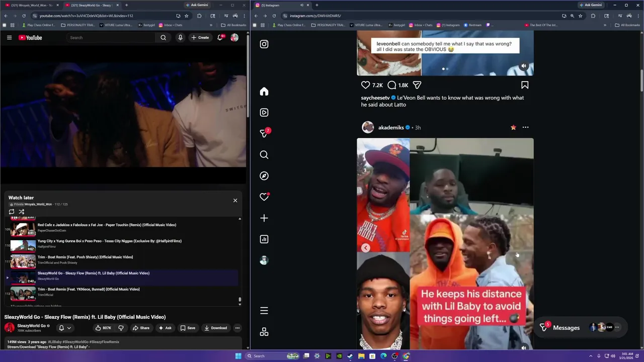Open the akademiks profile username
Screen dimensions: 644x362
pos(391,128)
